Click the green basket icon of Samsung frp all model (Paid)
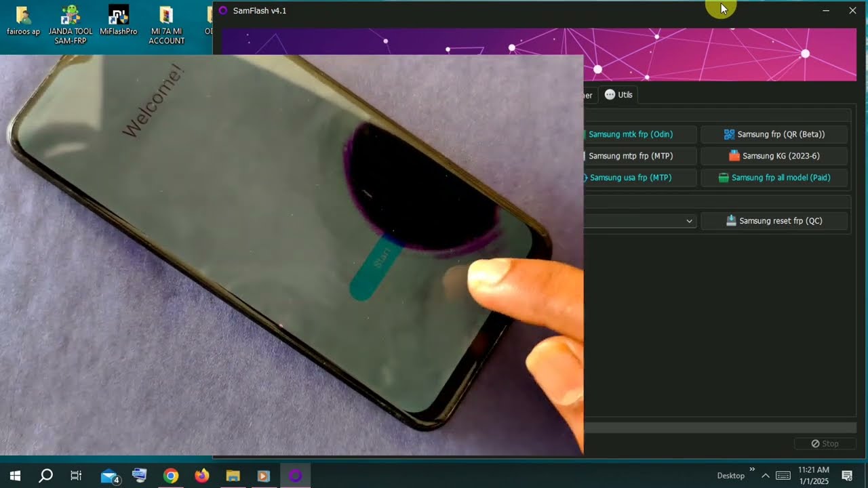 (723, 178)
